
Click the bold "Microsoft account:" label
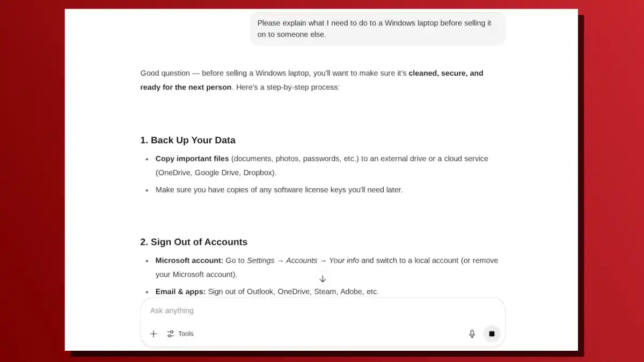pyautogui.click(x=189, y=261)
